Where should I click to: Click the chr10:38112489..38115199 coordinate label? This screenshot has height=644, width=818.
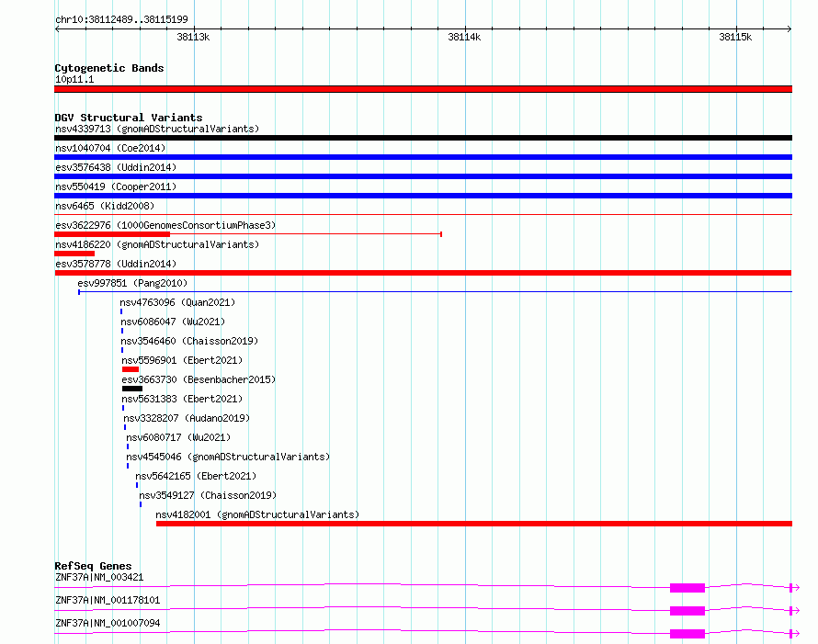(121, 19)
